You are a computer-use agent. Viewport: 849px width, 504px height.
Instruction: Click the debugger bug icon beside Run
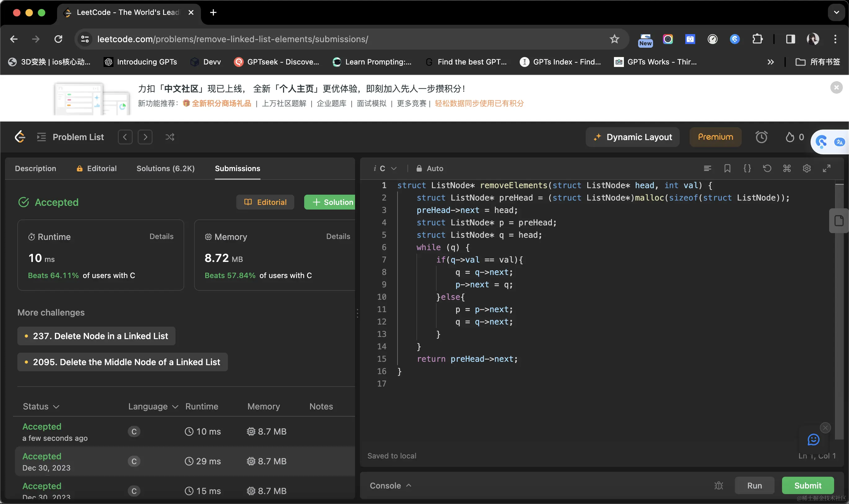pyautogui.click(x=718, y=486)
